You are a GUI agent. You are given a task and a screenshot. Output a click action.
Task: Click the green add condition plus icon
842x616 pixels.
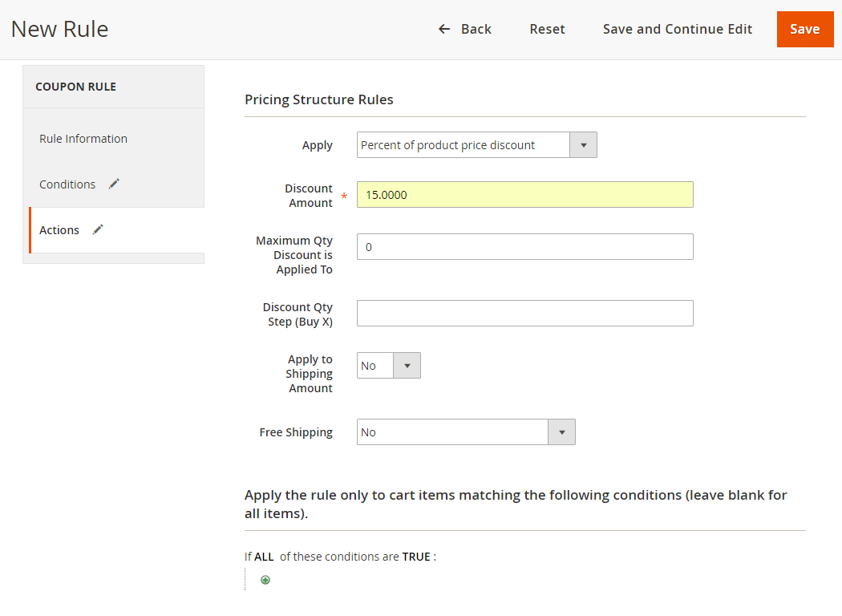265,579
